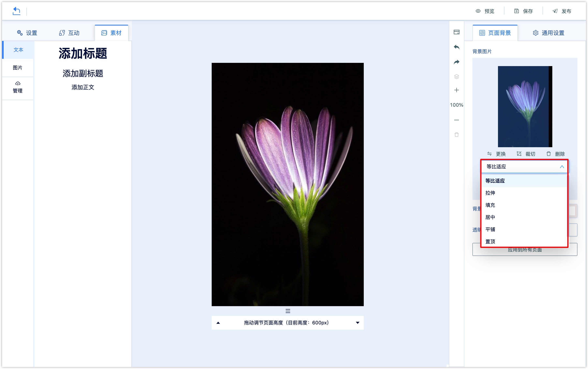588x369 pixels.
Task: Choose 平铺 option
Action: tap(524, 229)
